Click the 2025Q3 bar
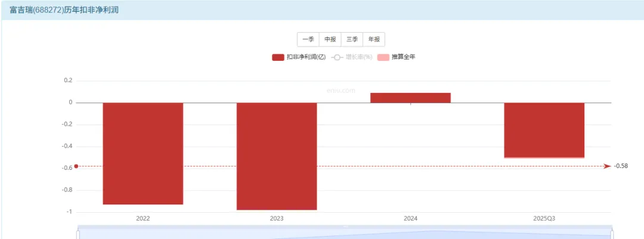 pyautogui.click(x=544, y=130)
